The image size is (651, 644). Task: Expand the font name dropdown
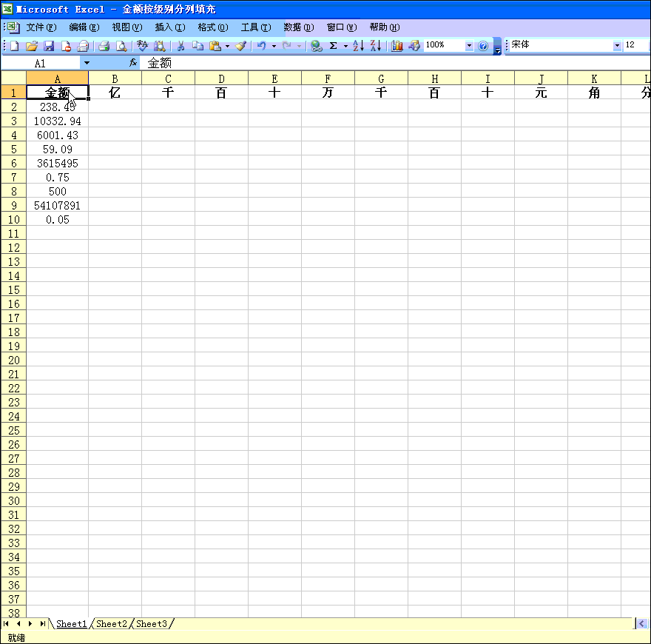coord(617,46)
